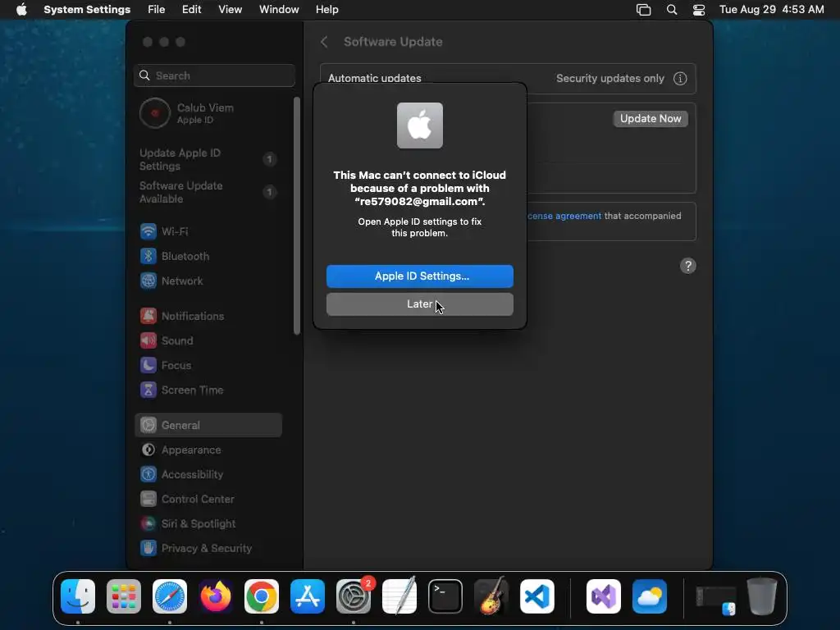Select General in the sidebar
Viewport: 840px width, 630px height.
(x=208, y=426)
